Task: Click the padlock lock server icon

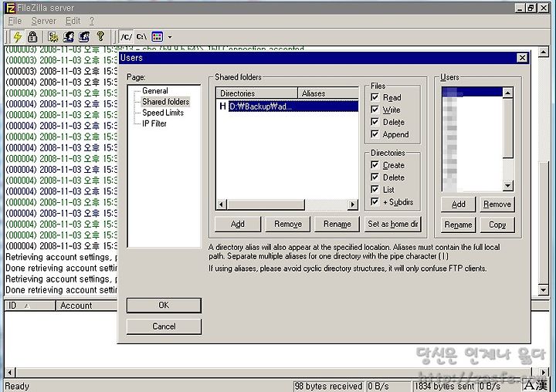Action: 32,36
